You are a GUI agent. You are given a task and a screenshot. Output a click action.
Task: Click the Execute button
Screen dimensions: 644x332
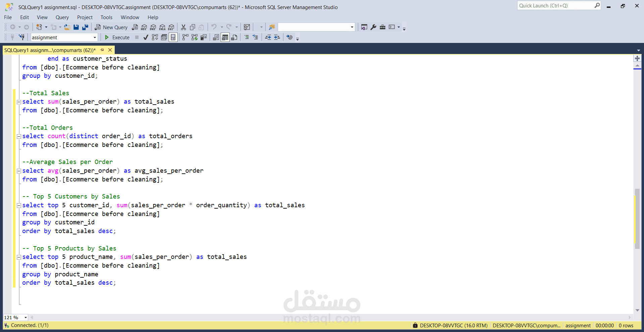coord(117,37)
